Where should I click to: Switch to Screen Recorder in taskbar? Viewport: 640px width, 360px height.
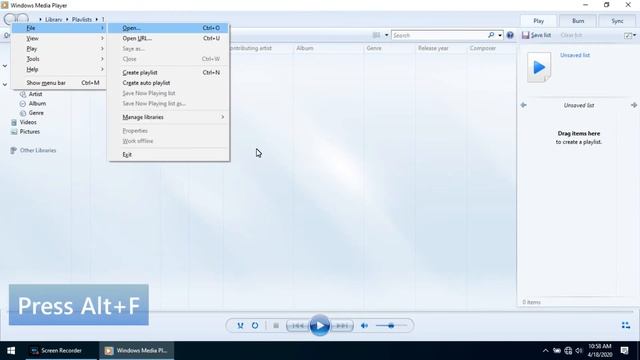pyautogui.click(x=61, y=351)
